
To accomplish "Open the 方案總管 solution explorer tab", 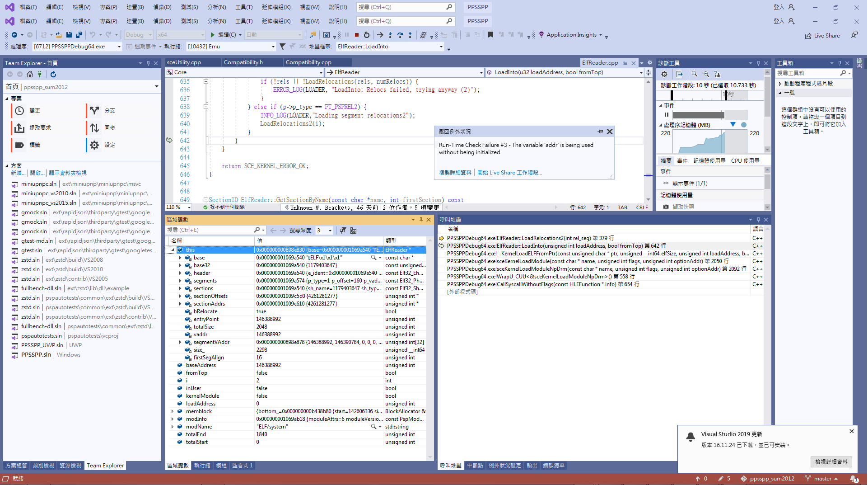I will tap(16, 466).
